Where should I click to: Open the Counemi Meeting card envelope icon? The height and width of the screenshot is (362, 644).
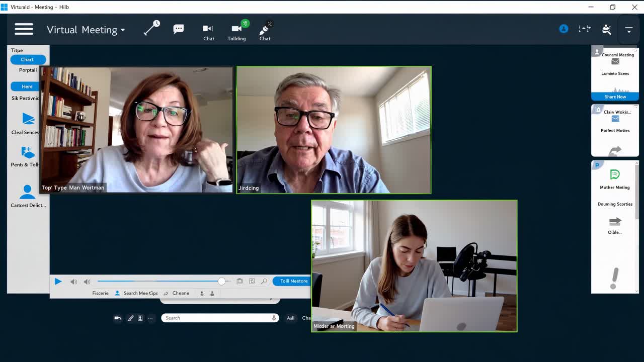pos(615,62)
